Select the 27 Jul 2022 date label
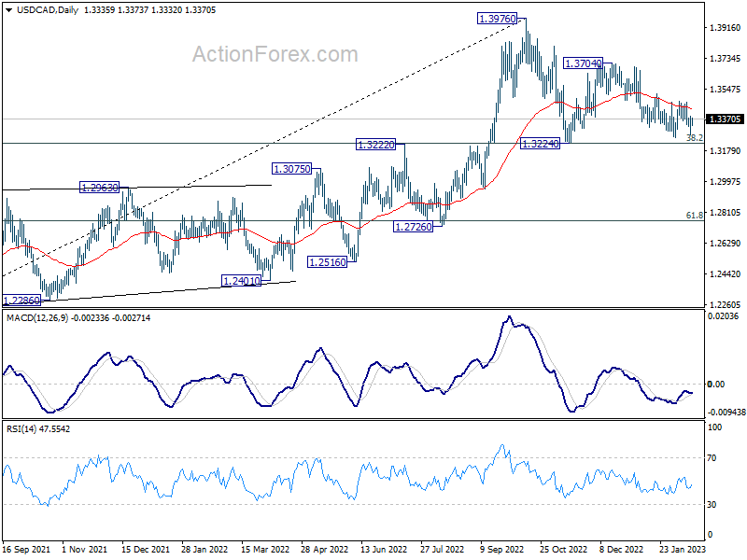747x560 pixels. point(442,549)
